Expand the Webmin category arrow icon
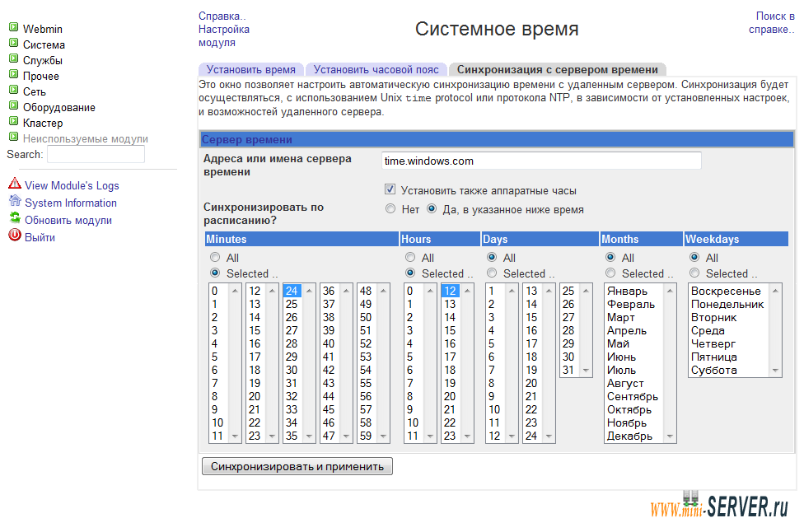This screenshot has height=532, width=804. point(14,27)
